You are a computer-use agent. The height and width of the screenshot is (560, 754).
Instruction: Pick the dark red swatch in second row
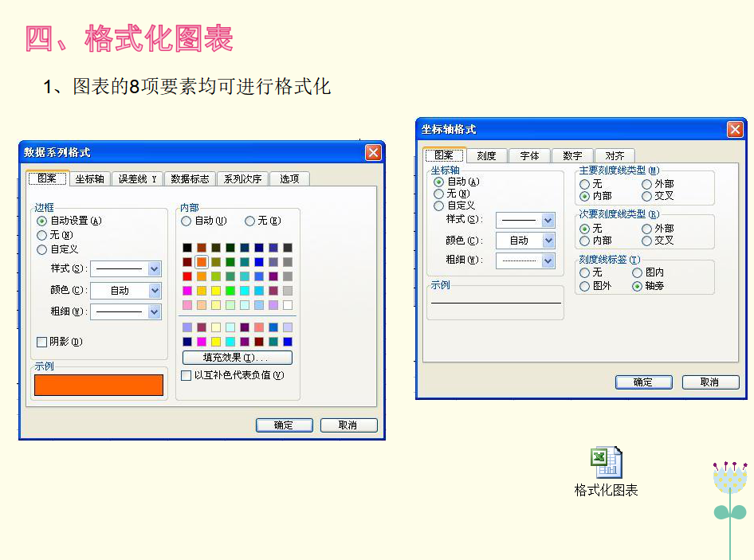coord(187,262)
